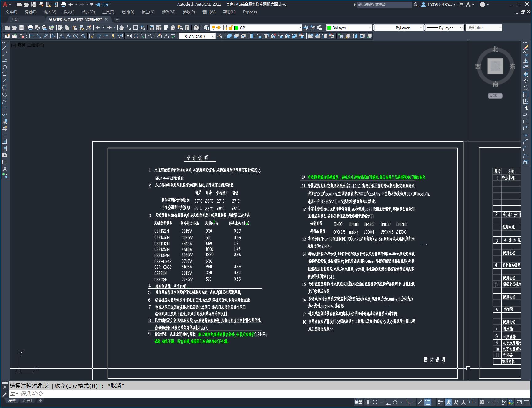Viewport: 532px width, 408px height.
Task: Click the 模型 model tab at bottom left
Action: 12,401
